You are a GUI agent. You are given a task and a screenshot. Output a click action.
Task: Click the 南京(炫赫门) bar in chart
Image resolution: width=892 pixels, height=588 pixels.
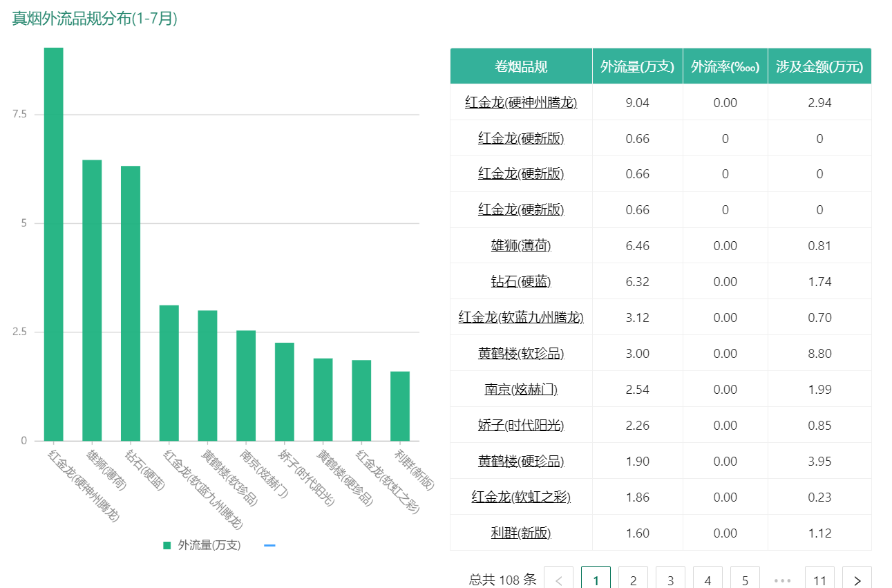(x=246, y=386)
